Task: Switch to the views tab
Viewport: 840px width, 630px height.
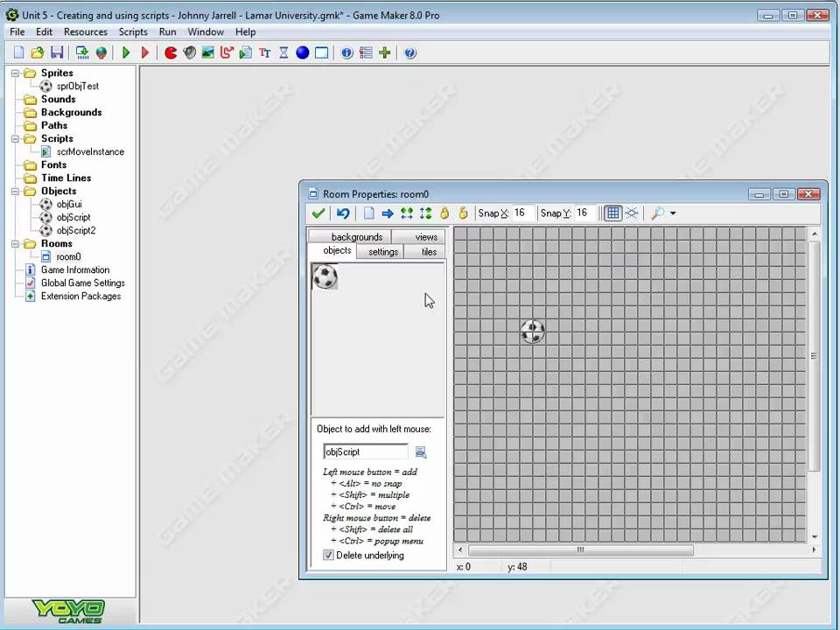Action: [x=418, y=236]
